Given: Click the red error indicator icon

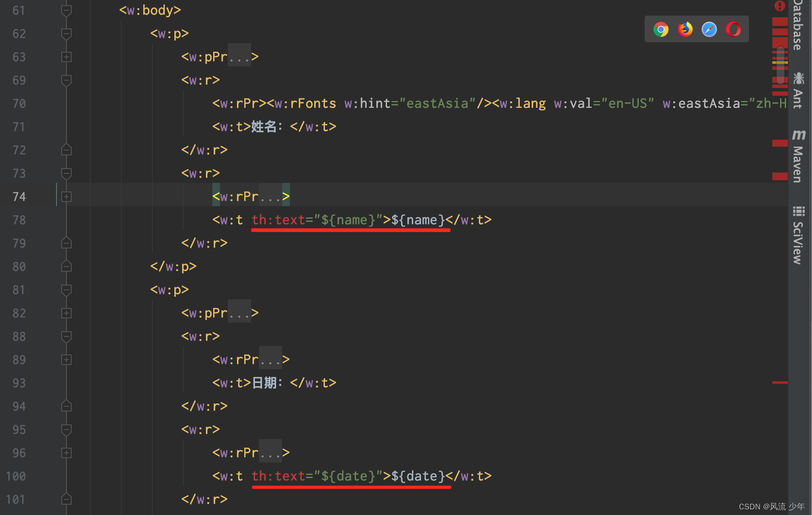Looking at the screenshot, I should point(780,6).
